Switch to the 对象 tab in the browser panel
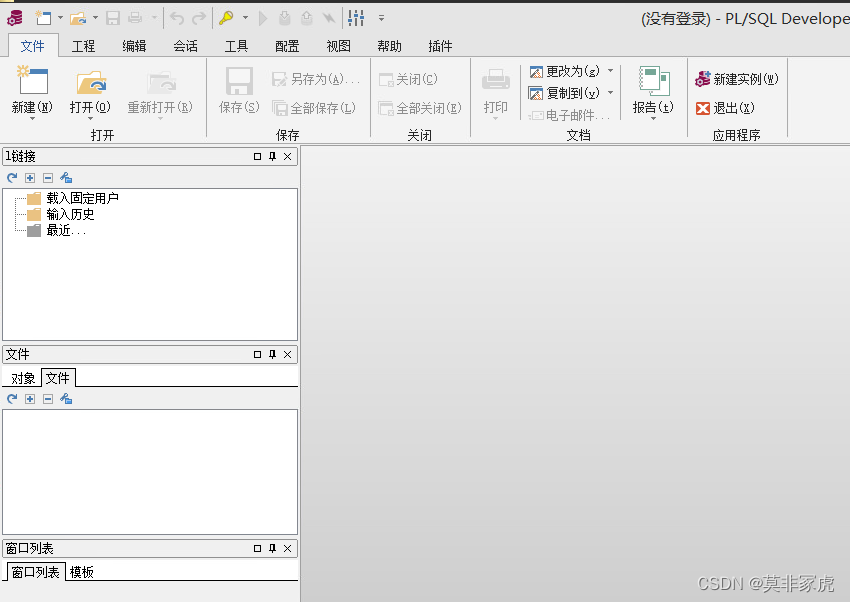850x602 pixels. pos(23,378)
